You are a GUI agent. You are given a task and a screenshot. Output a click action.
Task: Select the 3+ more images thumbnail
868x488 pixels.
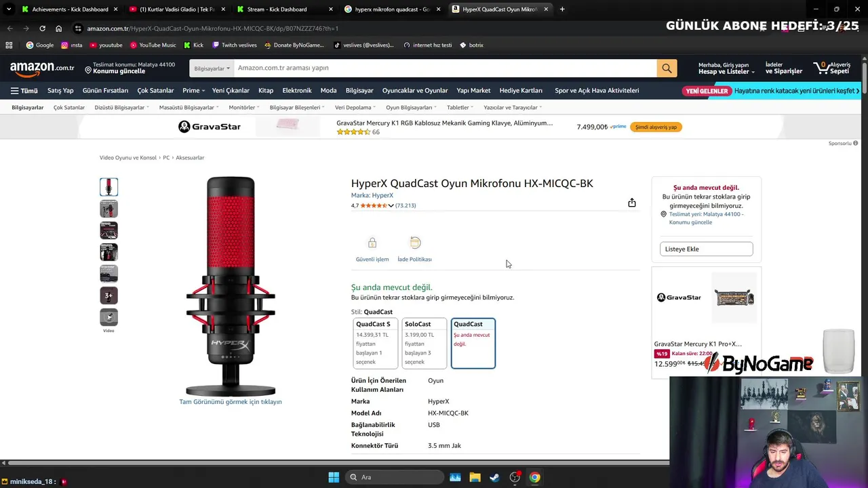(x=108, y=295)
